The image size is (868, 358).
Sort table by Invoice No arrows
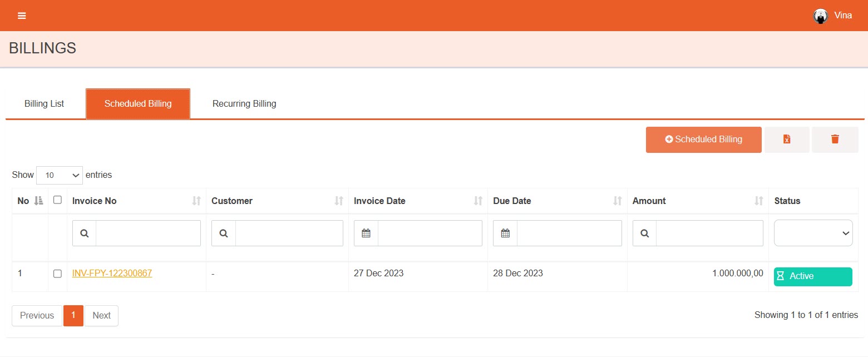coord(196,201)
